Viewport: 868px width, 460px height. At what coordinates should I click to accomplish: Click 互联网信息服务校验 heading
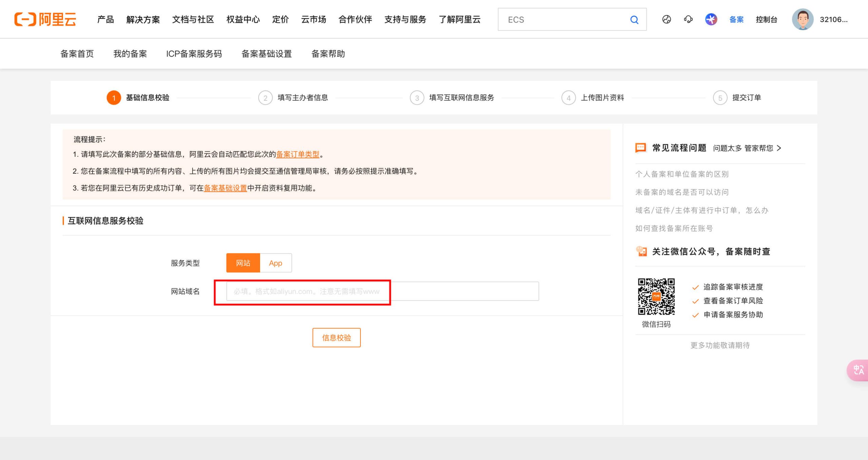[105, 221]
